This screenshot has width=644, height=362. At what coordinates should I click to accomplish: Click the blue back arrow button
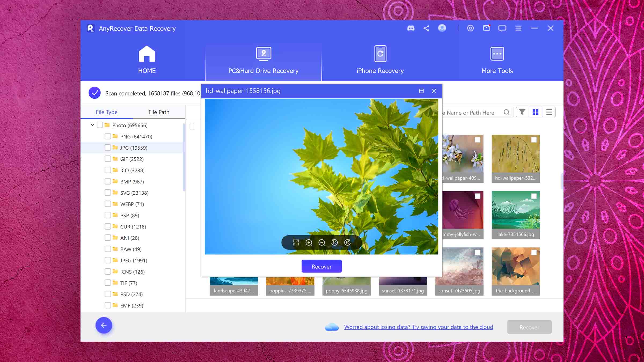pyautogui.click(x=104, y=325)
